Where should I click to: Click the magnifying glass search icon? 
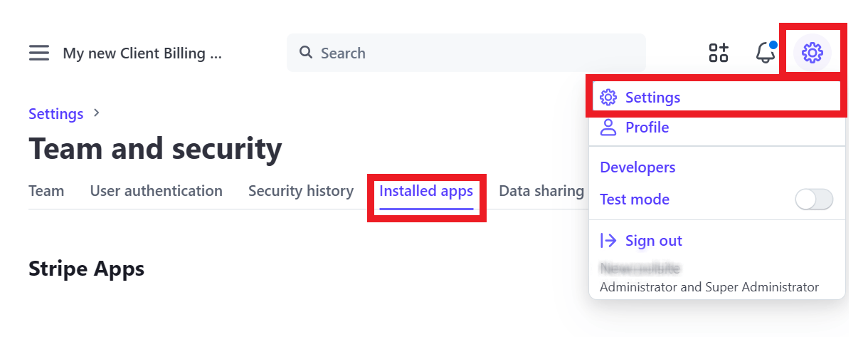click(x=306, y=53)
